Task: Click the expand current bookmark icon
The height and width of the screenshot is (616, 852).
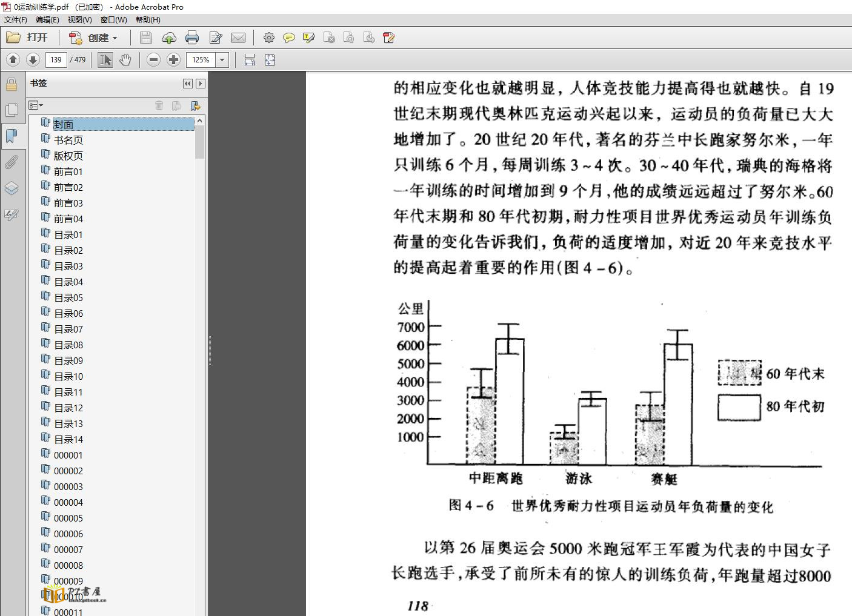Action: coord(195,105)
